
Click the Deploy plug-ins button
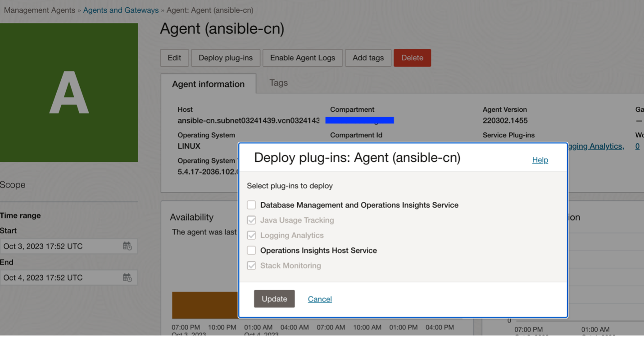pyautogui.click(x=226, y=58)
